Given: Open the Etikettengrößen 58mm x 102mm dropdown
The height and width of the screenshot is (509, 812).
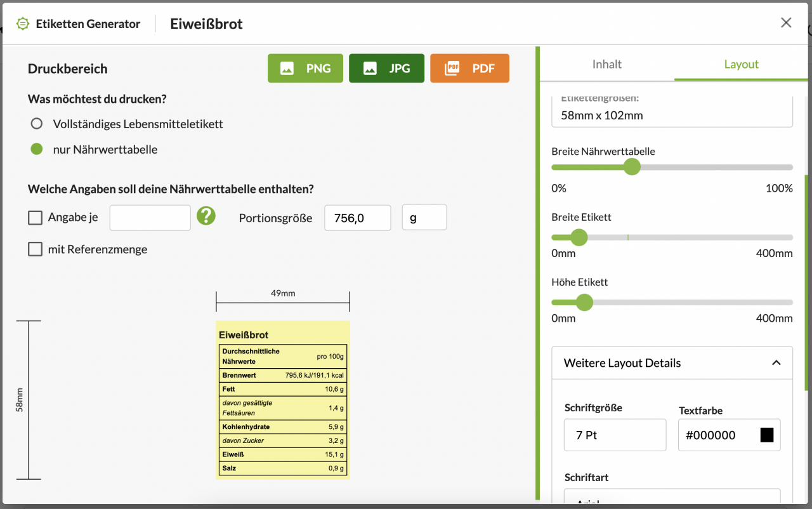Looking at the screenshot, I should click(x=672, y=112).
